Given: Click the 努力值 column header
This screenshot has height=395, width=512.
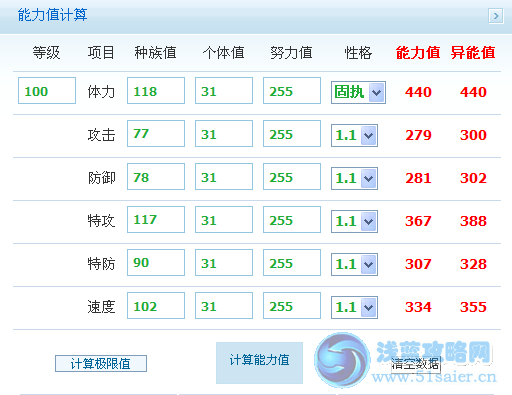Looking at the screenshot, I should coord(292,53).
